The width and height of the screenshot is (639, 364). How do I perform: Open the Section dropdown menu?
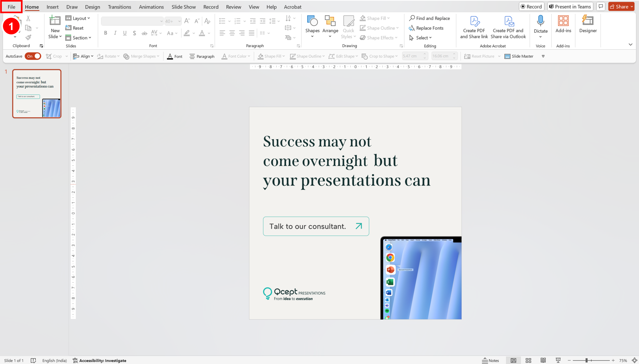point(78,38)
